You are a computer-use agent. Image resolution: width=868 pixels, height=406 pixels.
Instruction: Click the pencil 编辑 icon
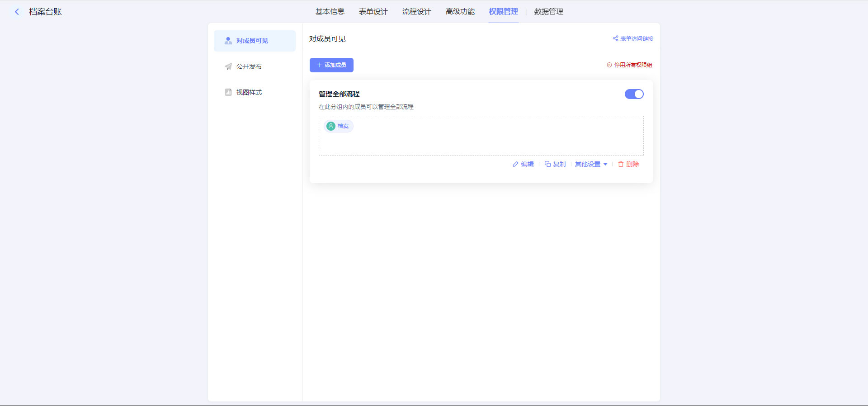click(x=515, y=164)
